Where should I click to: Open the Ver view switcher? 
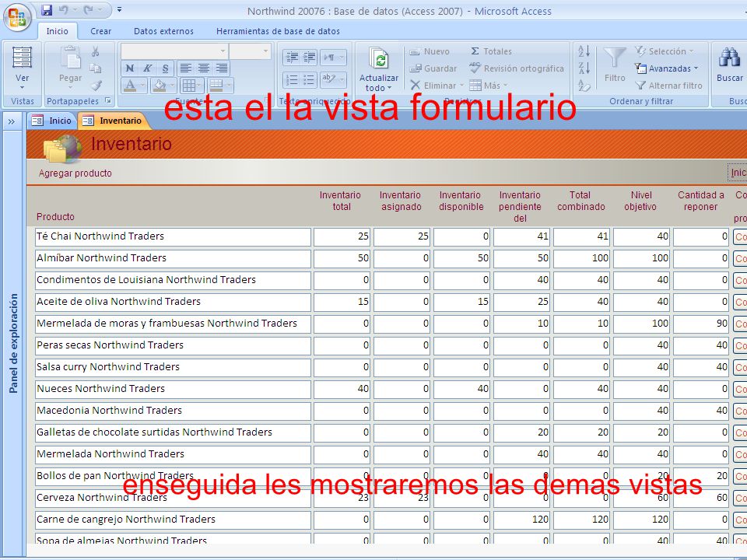tap(22, 68)
